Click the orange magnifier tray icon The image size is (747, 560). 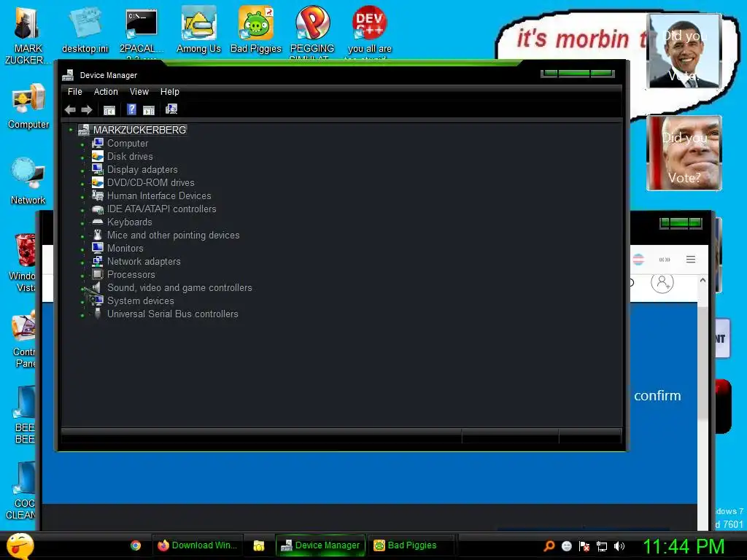(x=549, y=545)
